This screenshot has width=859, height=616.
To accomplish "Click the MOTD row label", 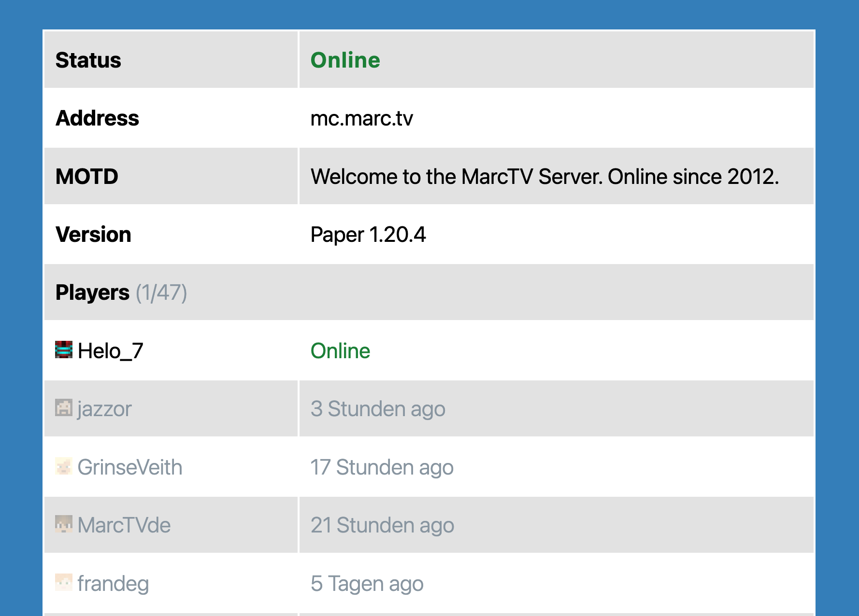I will point(87,177).
